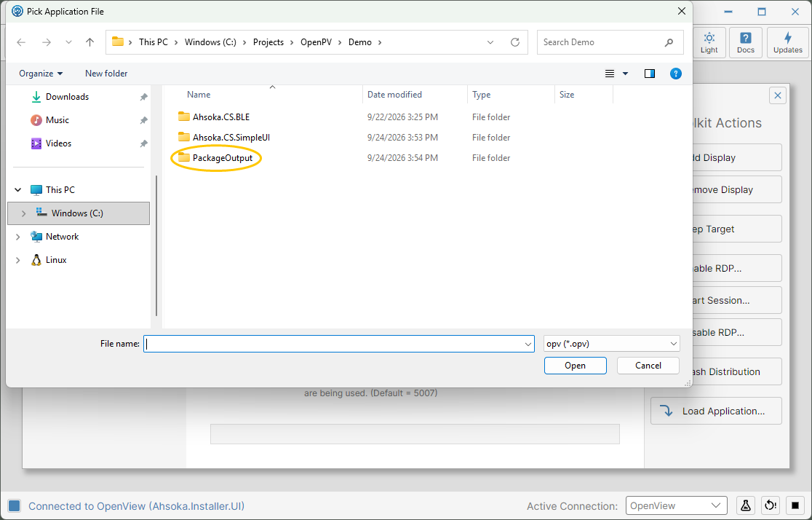
Task: Click Projects in address breadcrumb
Action: click(268, 42)
